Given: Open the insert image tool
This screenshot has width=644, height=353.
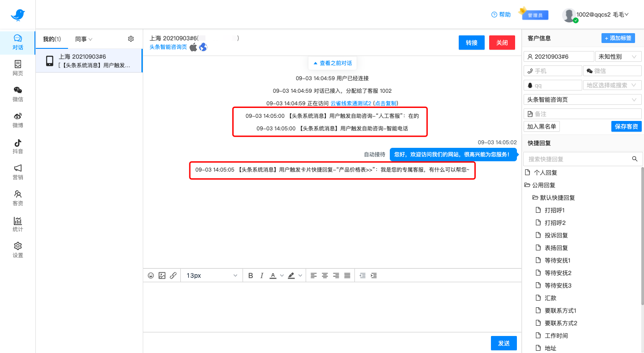Looking at the screenshot, I should [162, 276].
